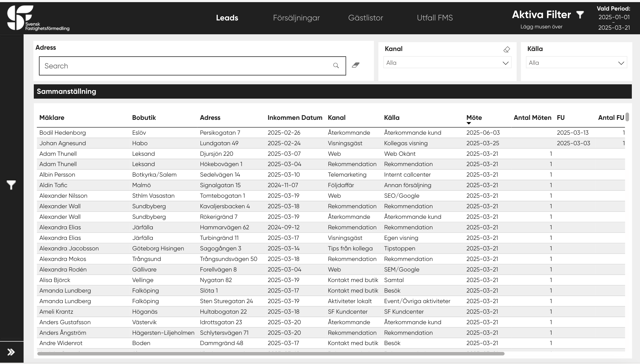
Task: Click the horizontal table scrollbar
Action: (x=270, y=353)
